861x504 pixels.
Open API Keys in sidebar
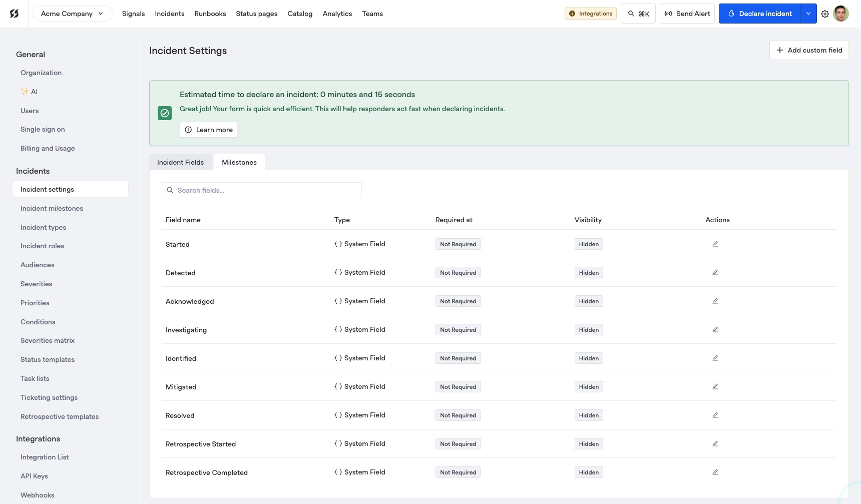pos(34,476)
